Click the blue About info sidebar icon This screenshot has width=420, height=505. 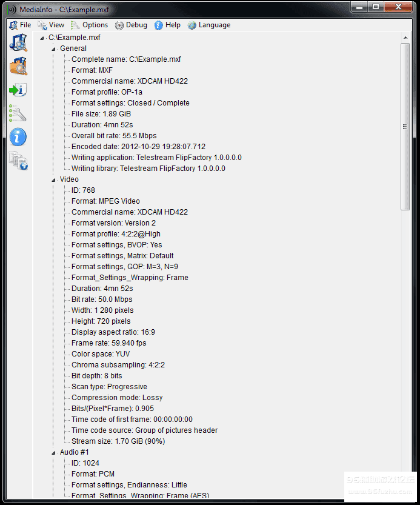point(18,137)
